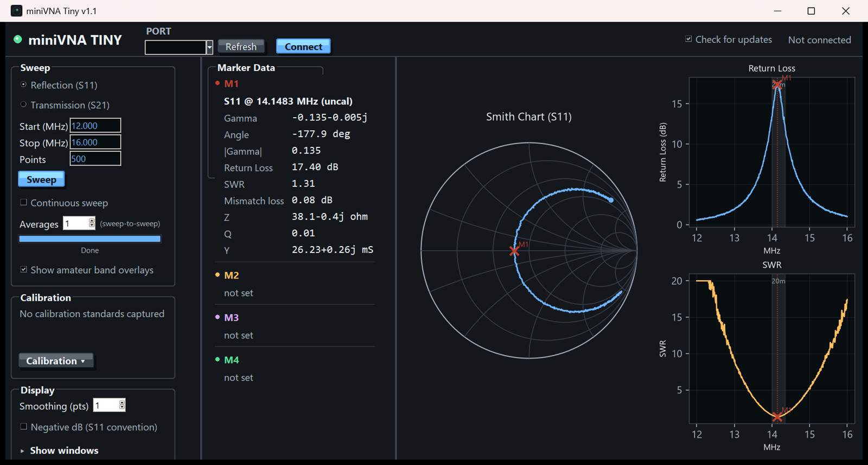Select the M2 marker heading

point(232,275)
